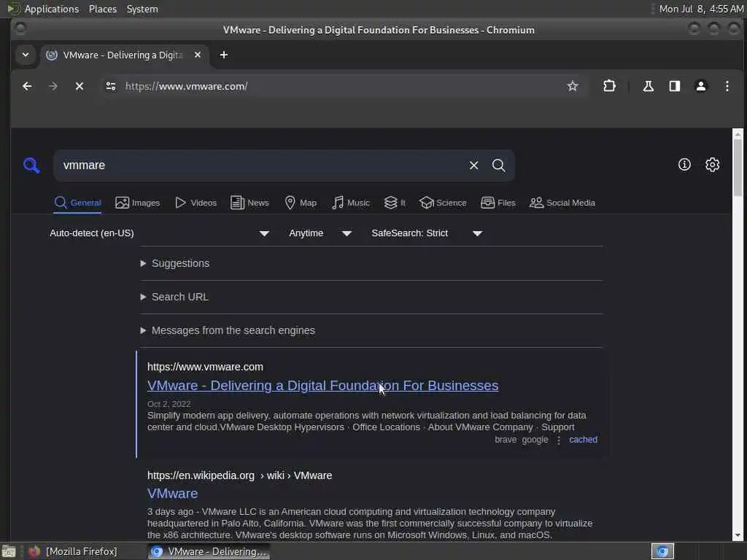Image resolution: width=747 pixels, height=560 pixels.
Task: Click the clock showing Mon Jul 8
Action: tap(701, 9)
